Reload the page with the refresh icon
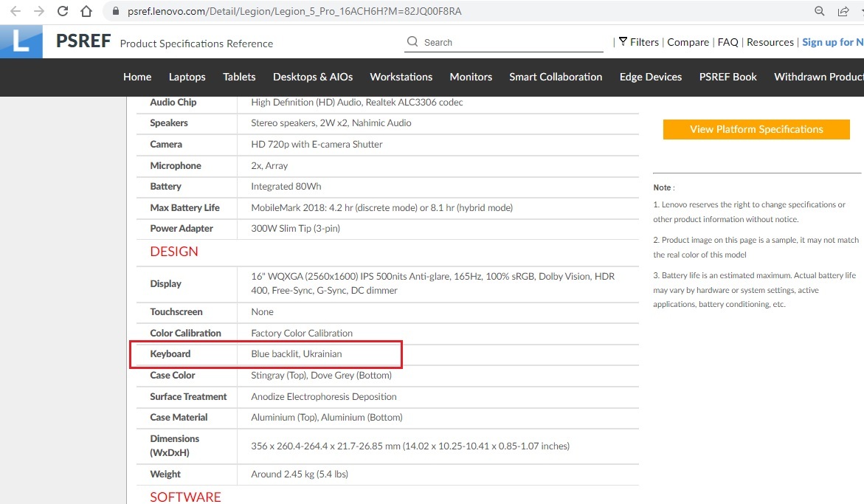The width and height of the screenshot is (864, 504). [x=63, y=11]
